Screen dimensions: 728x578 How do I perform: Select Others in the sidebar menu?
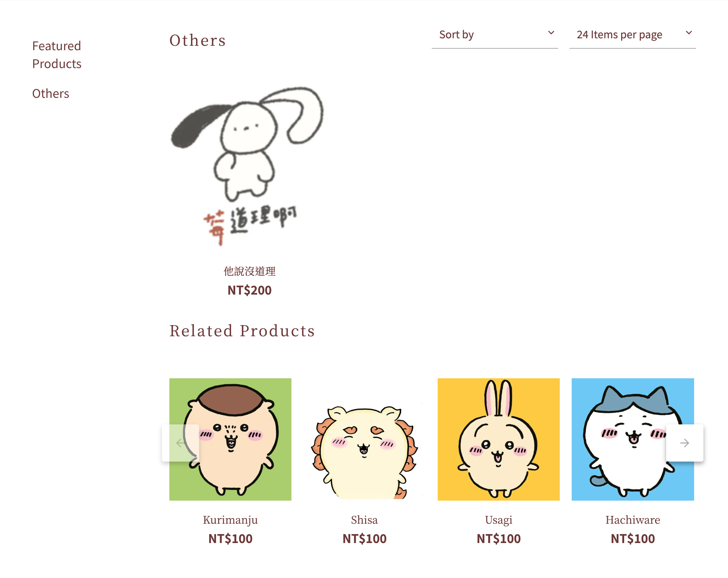pos(51,93)
